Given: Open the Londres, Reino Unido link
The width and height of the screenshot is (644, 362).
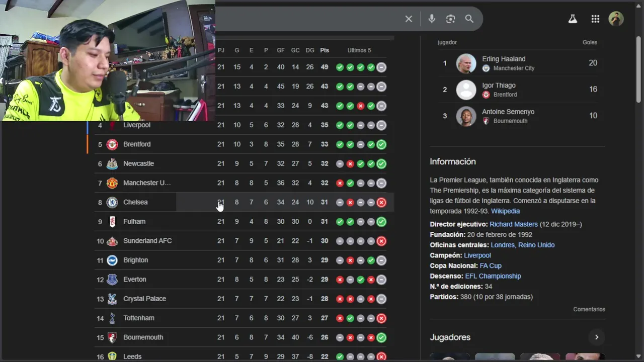Looking at the screenshot, I should pyautogui.click(x=522, y=245).
